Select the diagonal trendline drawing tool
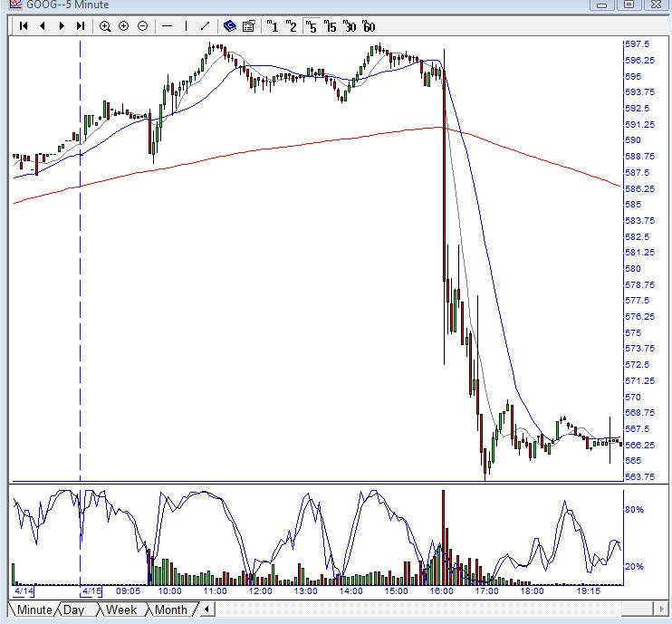Viewport: 672px width, 624px height. [x=205, y=26]
